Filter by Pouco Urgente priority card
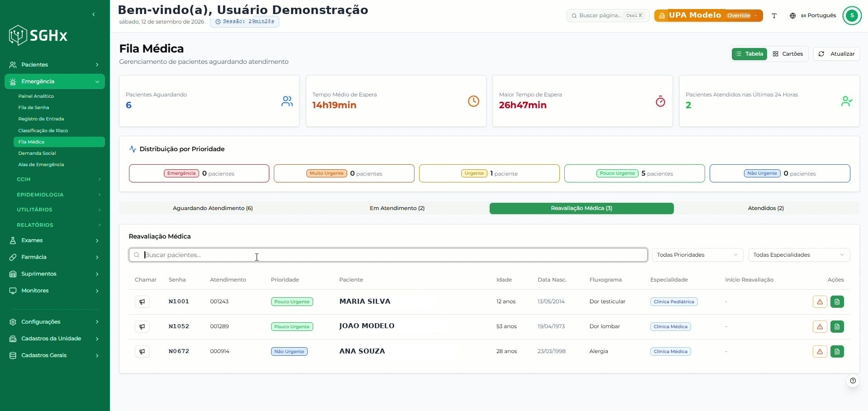The width and height of the screenshot is (868, 411). click(634, 173)
